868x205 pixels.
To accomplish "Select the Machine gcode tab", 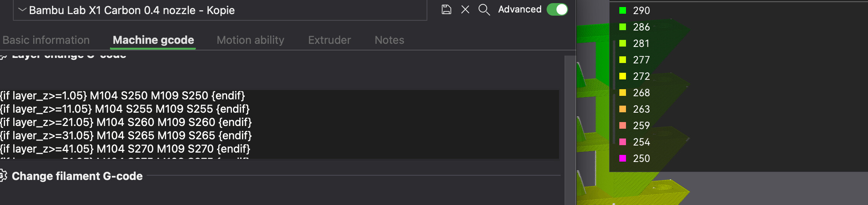I will 153,40.
